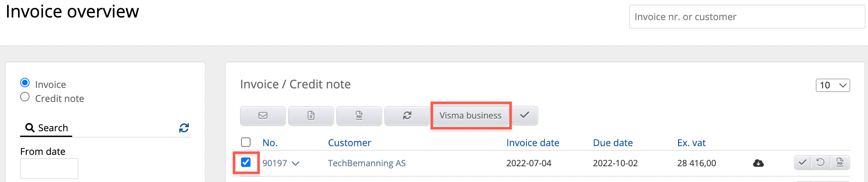Click the refresh arrows toolbar button
Screen dimensions: 868x182
coord(407,115)
